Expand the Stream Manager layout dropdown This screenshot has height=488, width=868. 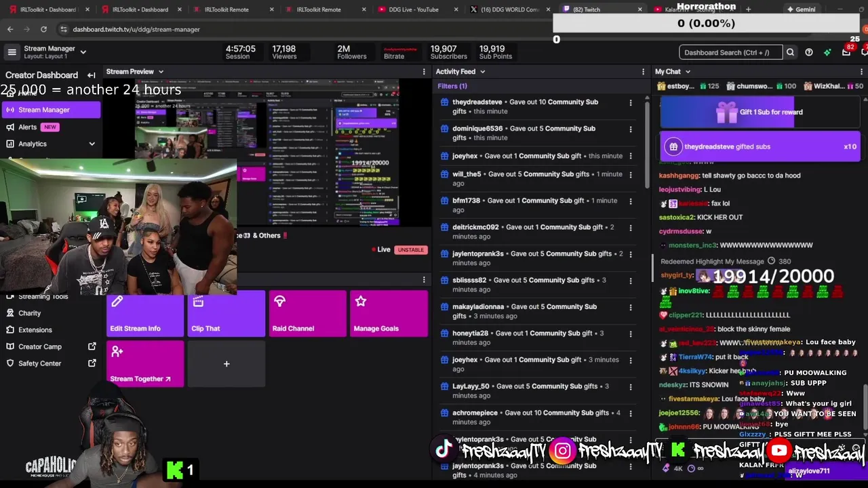(83, 52)
